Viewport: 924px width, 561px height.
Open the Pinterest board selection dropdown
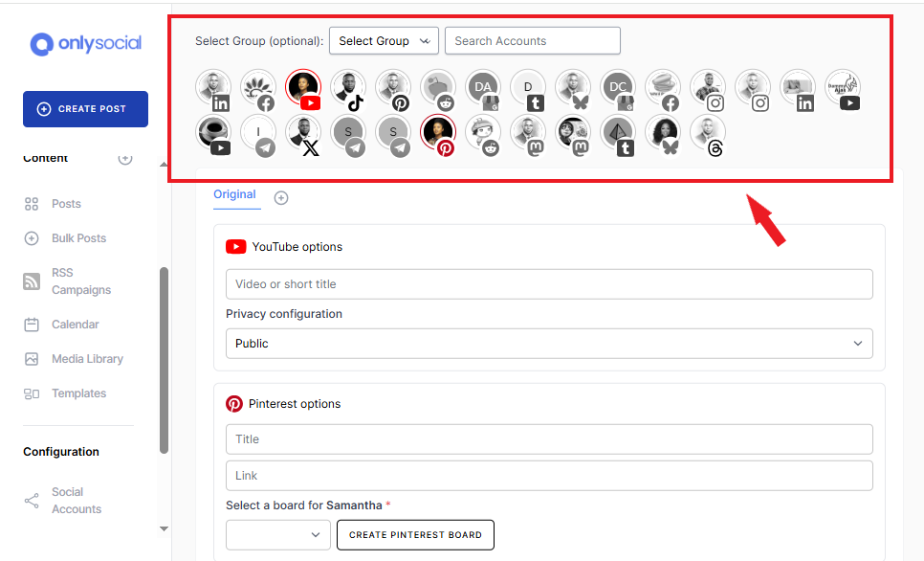[277, 535]
